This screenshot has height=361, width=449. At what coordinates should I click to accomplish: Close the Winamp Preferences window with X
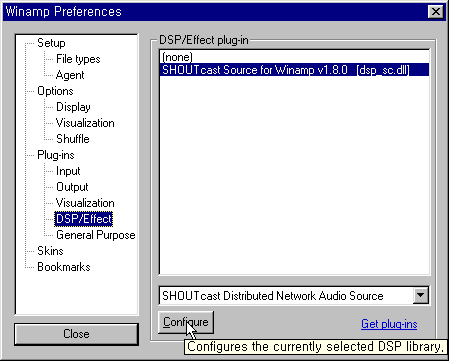click(x=435, y=12)
